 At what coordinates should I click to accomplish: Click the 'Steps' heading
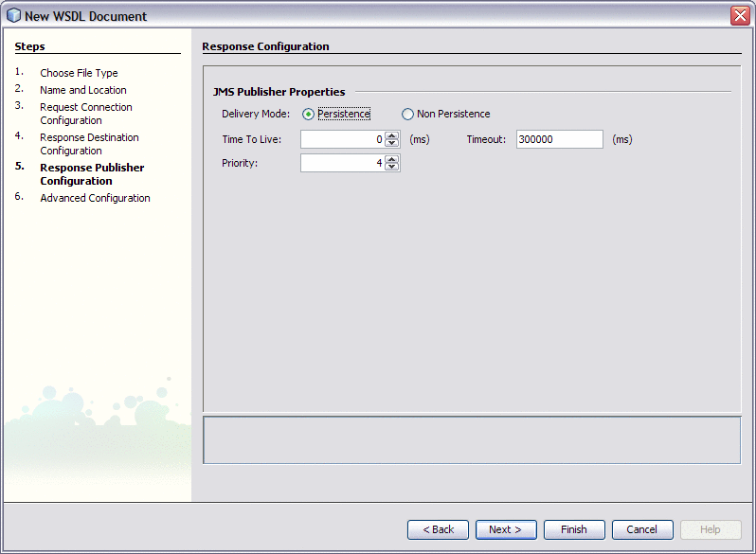[x=30, y=46]
